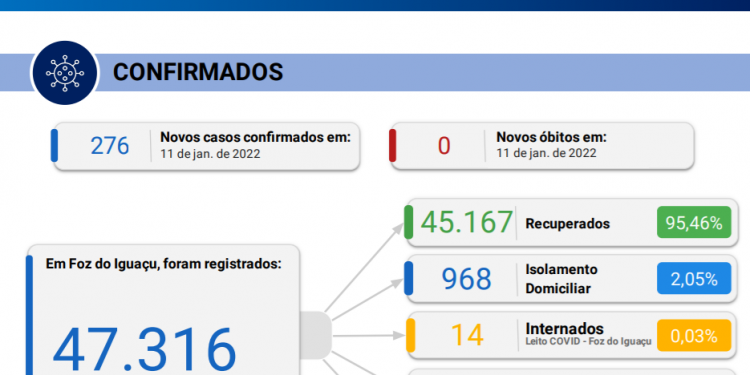Click the green 95,46% badge
Screen dimensions: 750x375
[x=694, y=222]
